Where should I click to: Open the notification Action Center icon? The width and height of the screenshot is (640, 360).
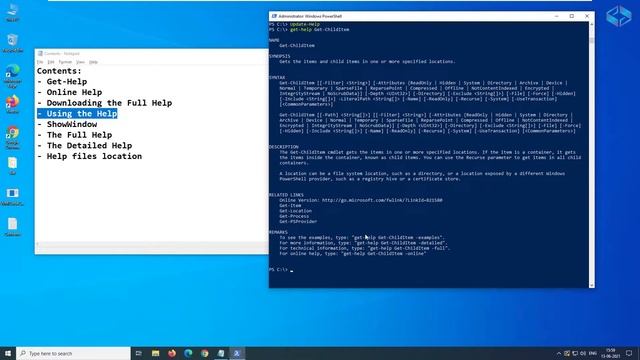coord(629,353)
